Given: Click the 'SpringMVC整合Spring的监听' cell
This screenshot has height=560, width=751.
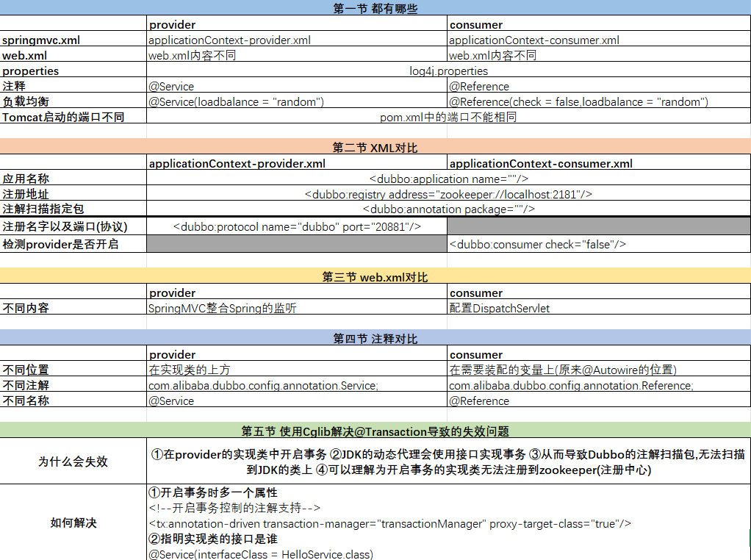Looking at the screenshot, I should coord(223,309).
